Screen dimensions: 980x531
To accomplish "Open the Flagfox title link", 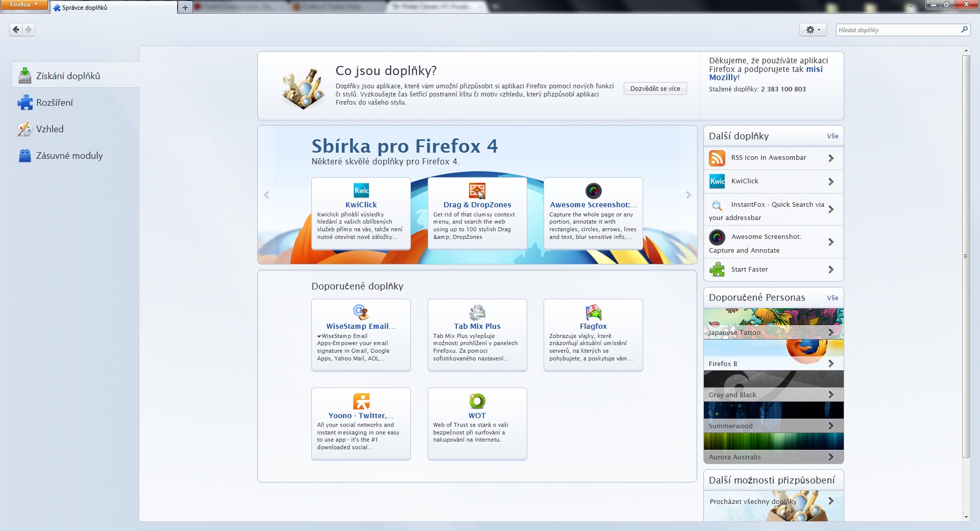I will pos(593,326).
